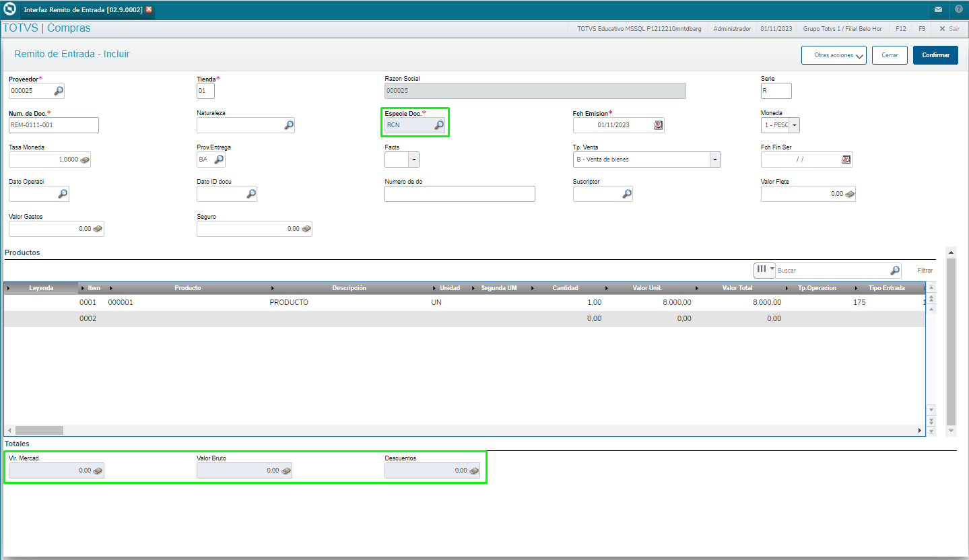Expand Otras acciones menu
Viewport: 969px width, 560px height.
(x=834, y=55)
